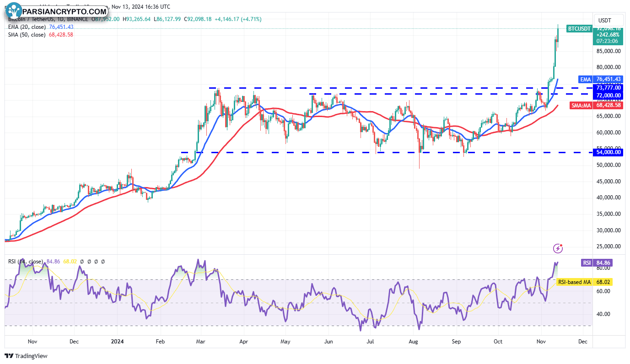This screenshot has height=364, width=630.
Task: Click the high price H93,265.64 in header
Action: (138, 19)
